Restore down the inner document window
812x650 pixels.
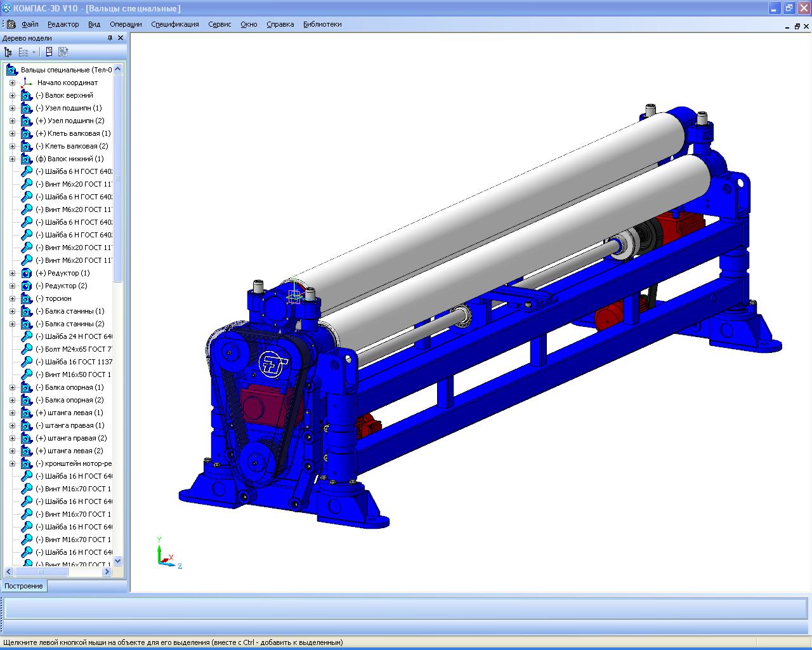point(797,27)
